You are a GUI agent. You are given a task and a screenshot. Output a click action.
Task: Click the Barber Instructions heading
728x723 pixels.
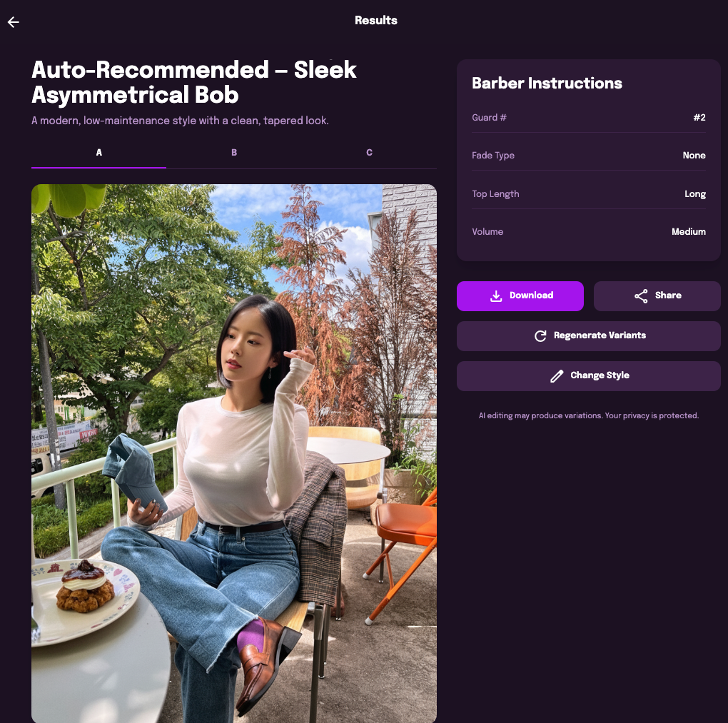pos(547,83)
